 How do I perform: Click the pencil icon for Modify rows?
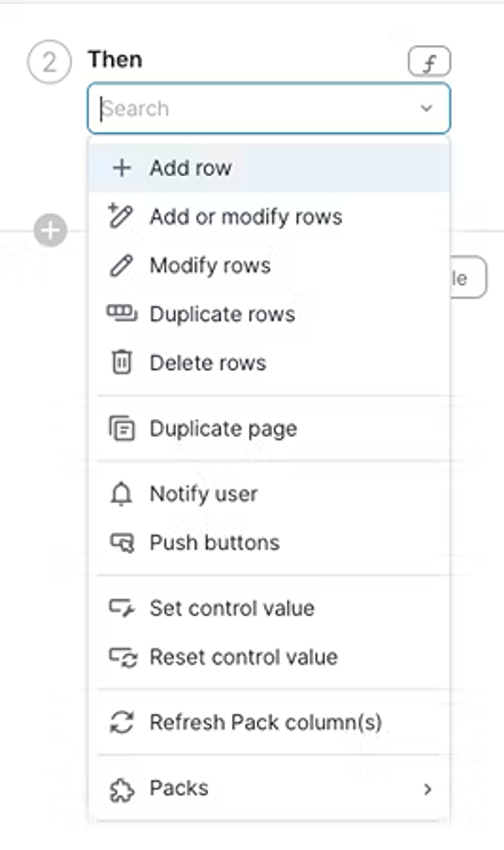(121, 265)
